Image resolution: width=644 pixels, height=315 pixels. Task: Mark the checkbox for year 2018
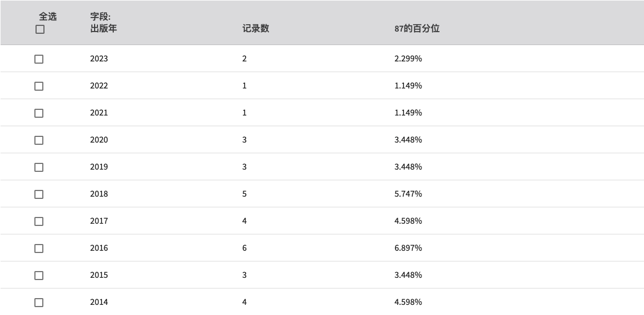pyautogui.click(x=39, y=194)
